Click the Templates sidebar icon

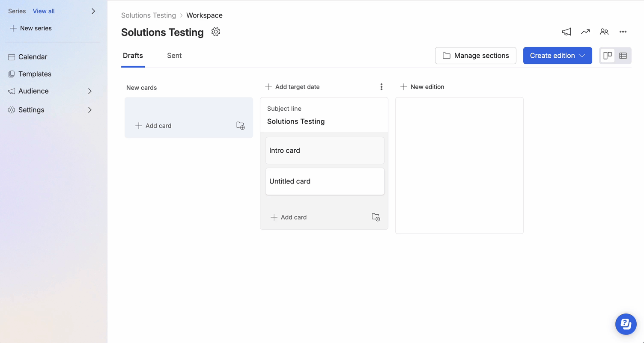pyautogui.click(x=12, y=74)
